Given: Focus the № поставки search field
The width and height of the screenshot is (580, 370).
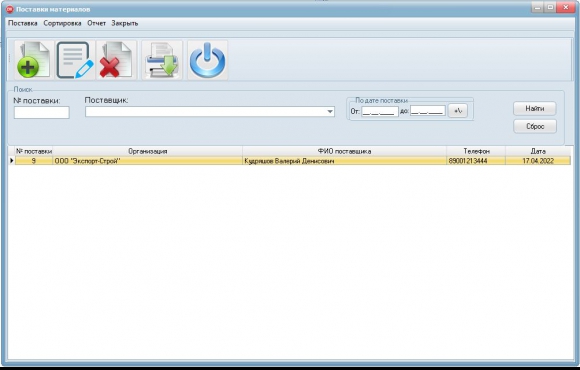Looking at the screenshot, I should (x=41, y=112).
